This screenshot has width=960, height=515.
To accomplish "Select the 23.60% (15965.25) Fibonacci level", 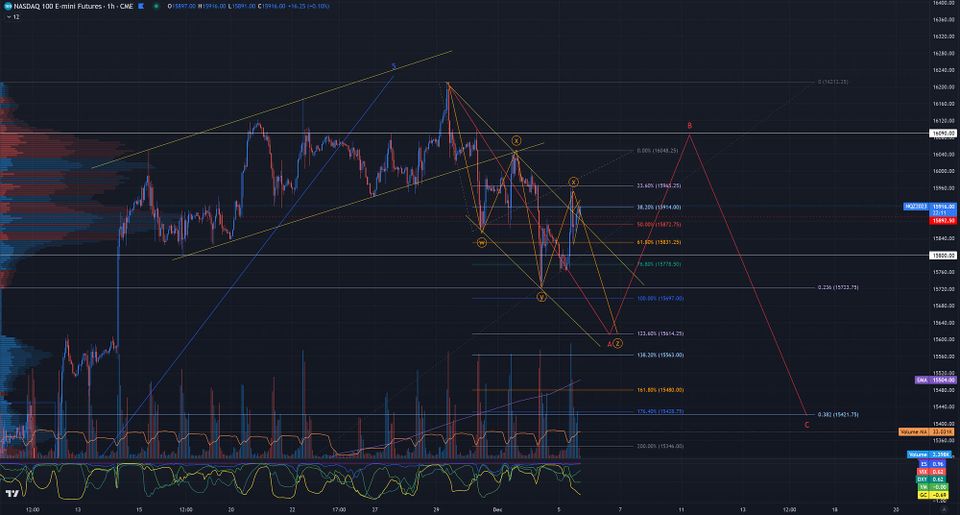I will 659,186.
